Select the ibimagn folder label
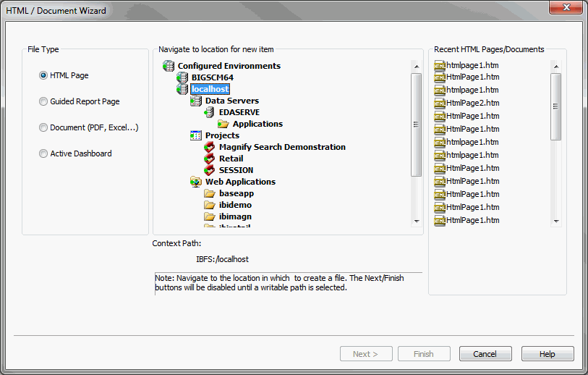The image size is (588, 375). (235, 216)
